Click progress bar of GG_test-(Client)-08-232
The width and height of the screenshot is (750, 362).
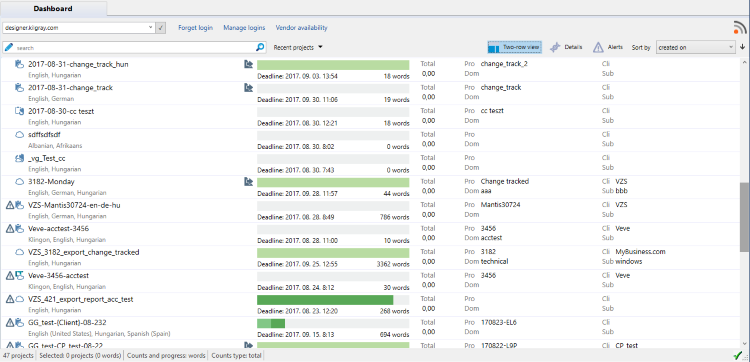point(333,323)
